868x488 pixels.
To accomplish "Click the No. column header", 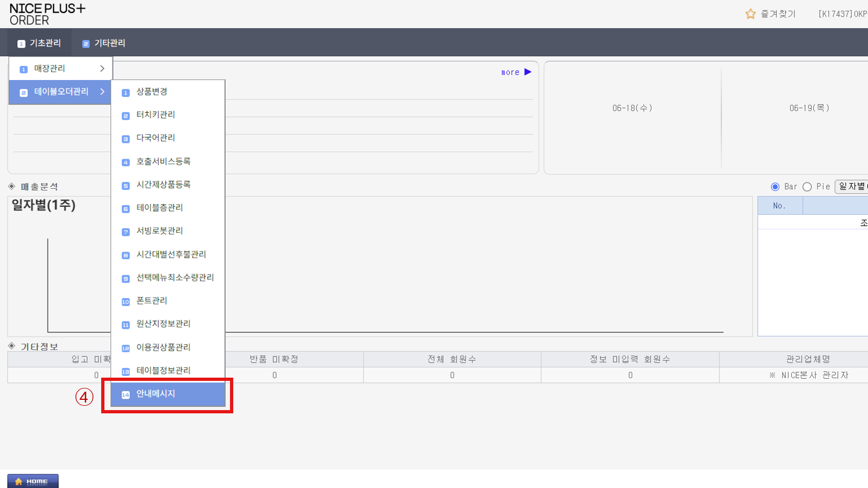I will 779,206.
